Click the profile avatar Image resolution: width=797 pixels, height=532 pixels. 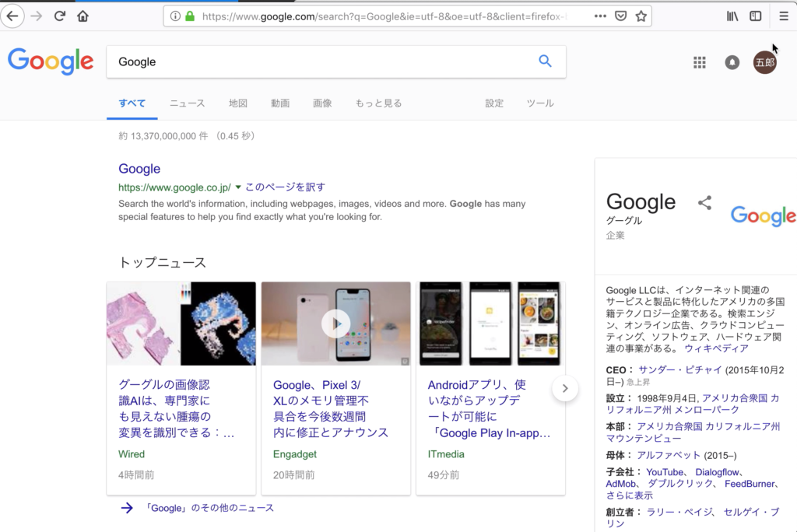point(764,61)
